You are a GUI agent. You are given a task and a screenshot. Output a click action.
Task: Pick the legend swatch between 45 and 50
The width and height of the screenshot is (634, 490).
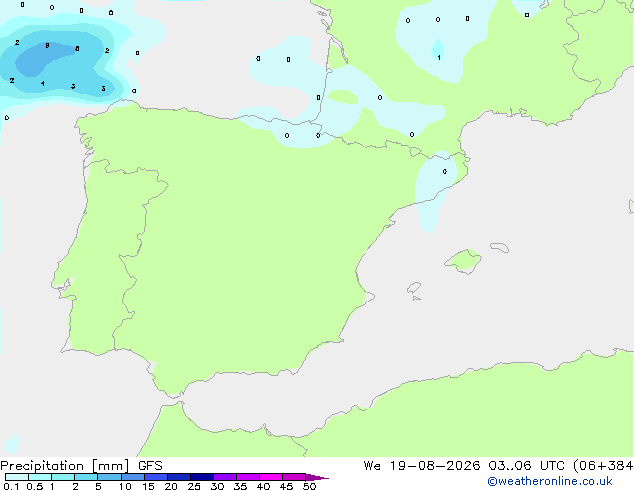coord(294,477)
